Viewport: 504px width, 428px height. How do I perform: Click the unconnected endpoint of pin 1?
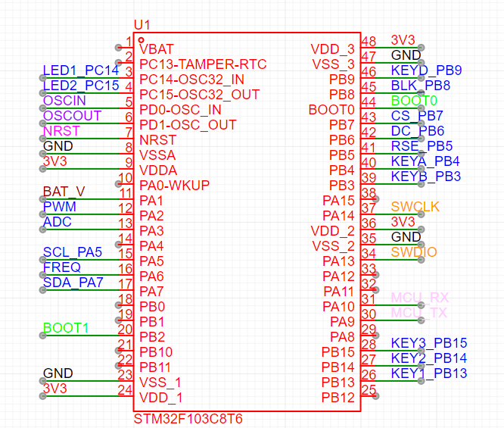(118, 48)
